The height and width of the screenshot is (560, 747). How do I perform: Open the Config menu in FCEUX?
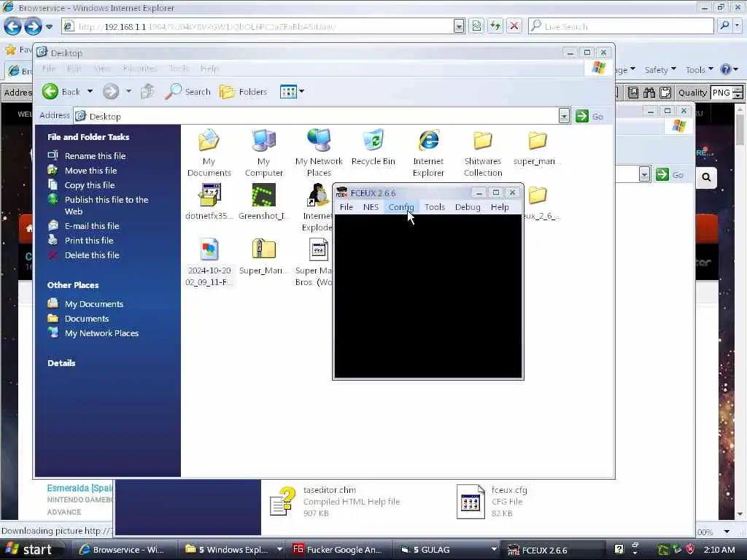coord(400,206)
